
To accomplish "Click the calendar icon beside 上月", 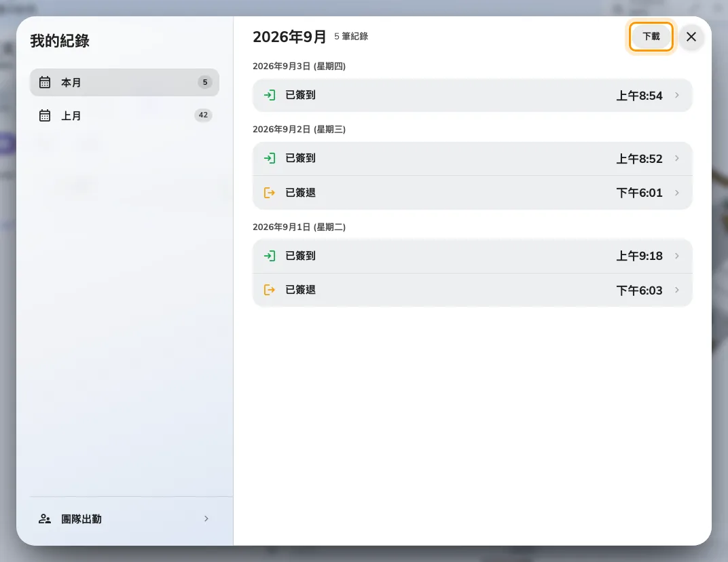I will [45, 115].
